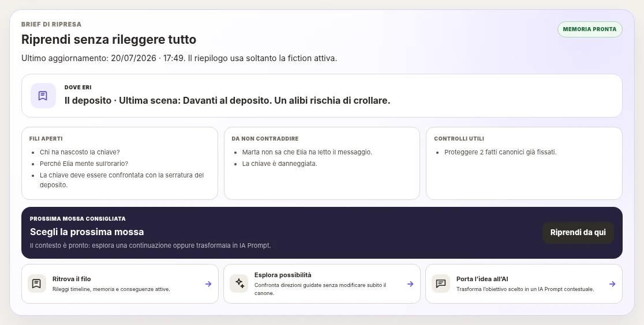
Task: Click the arrow on Ritrova il filo card
Action: 208,284
